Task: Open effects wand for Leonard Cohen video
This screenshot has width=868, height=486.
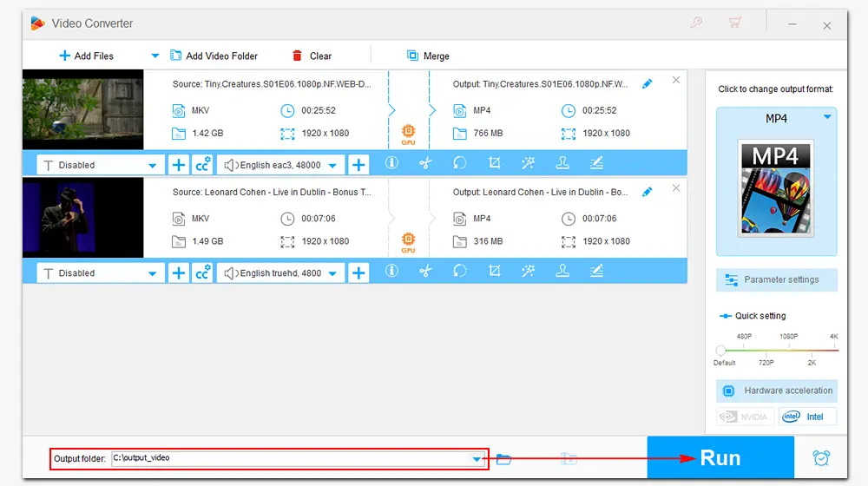Action: [528, 271]
